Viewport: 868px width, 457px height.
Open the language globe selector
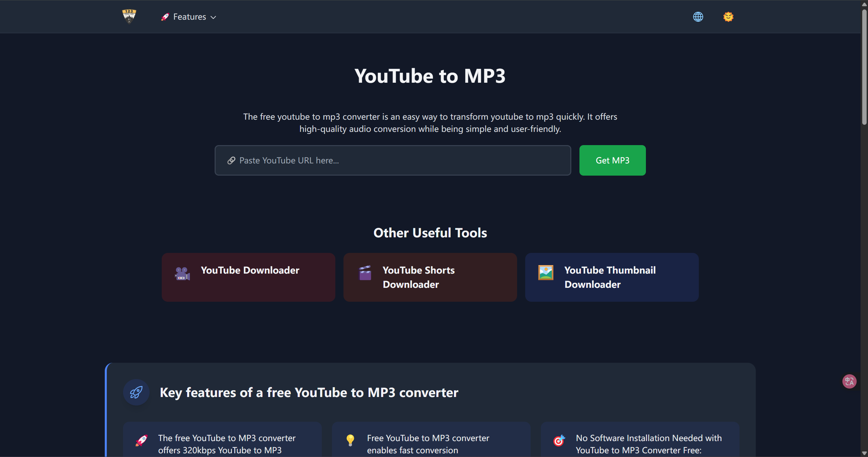(x=698, y=17)
